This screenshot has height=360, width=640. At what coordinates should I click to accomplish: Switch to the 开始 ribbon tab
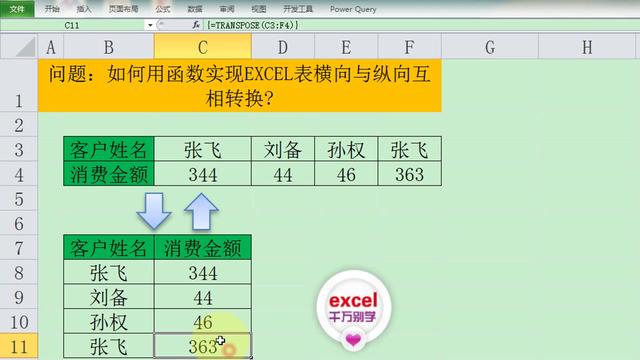click(52, 9)
